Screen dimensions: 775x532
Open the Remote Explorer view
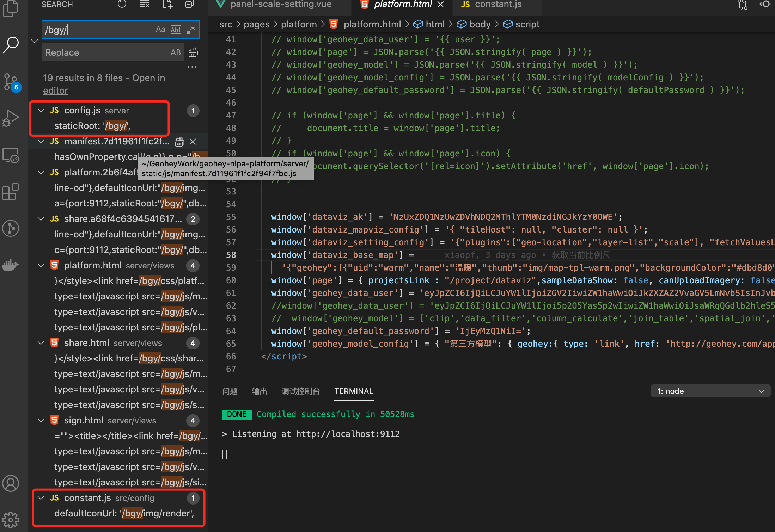tap(11, 155)
